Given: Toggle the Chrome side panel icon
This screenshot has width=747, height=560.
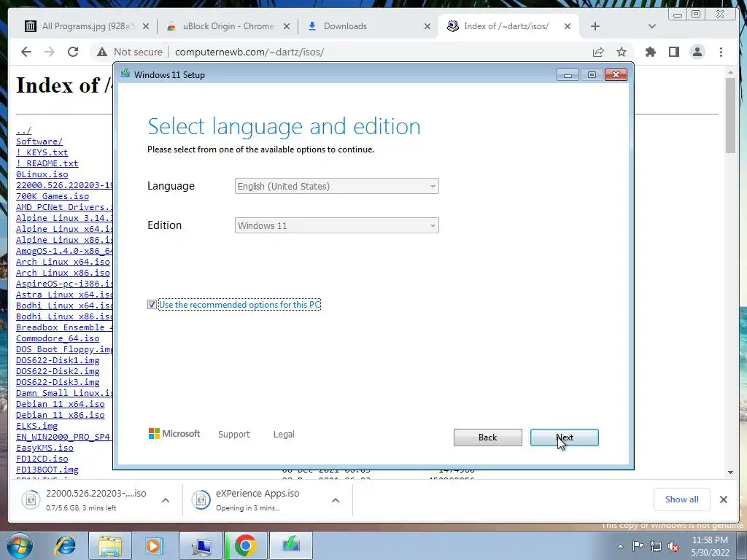Looking at the screenshot, I should pos(673,52).
